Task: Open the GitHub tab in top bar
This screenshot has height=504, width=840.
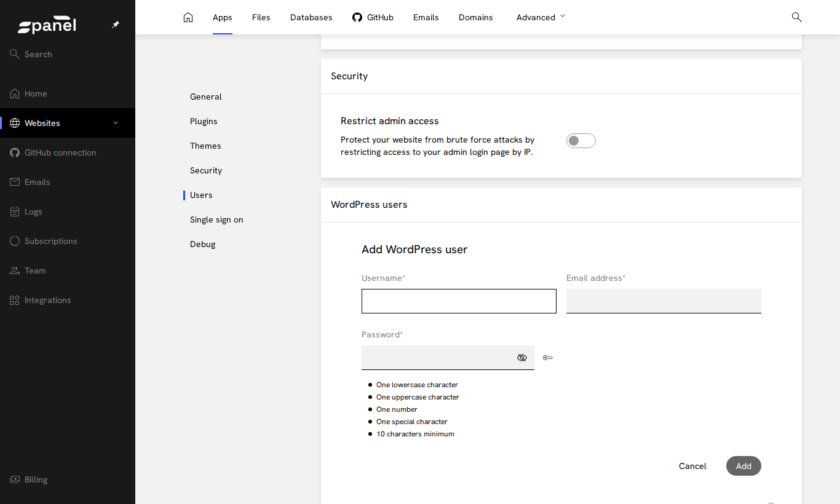Action: (x=373, y=17)
